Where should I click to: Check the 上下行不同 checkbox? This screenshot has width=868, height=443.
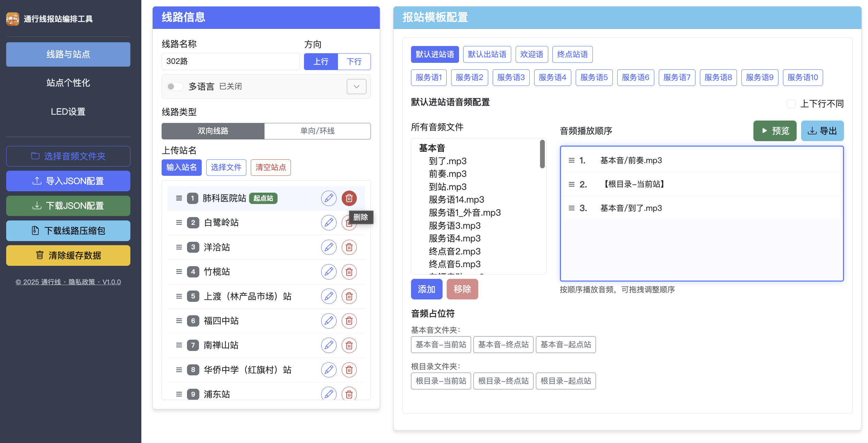coord(791,103)
